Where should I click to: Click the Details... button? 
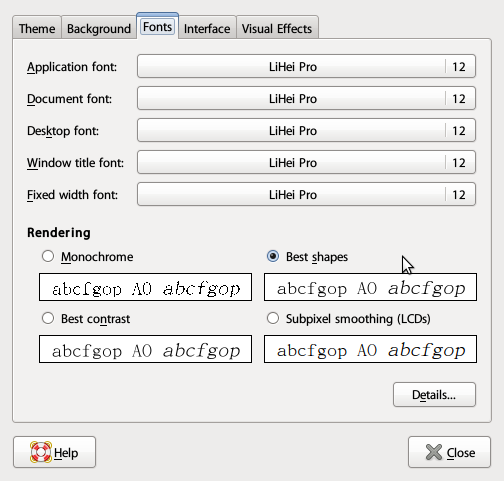click(x=434, y=395)
